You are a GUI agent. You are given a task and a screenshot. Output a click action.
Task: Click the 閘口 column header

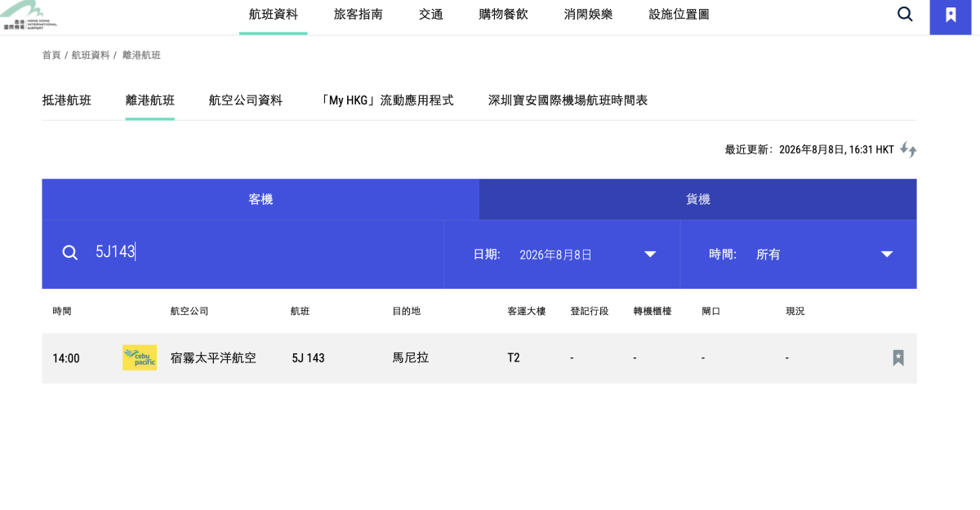tap(711, 311)
